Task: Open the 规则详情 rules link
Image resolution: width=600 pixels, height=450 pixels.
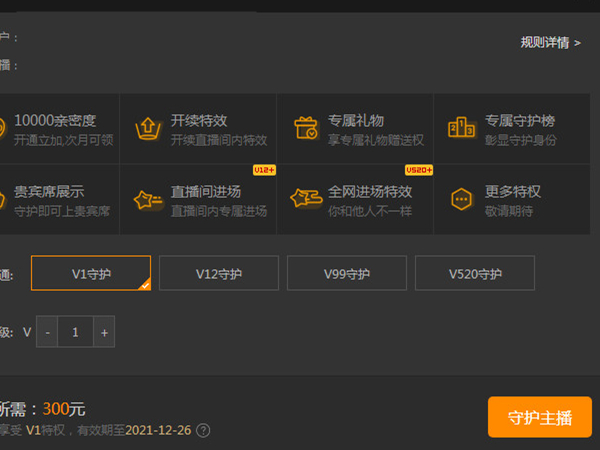Action: point(550,42)
